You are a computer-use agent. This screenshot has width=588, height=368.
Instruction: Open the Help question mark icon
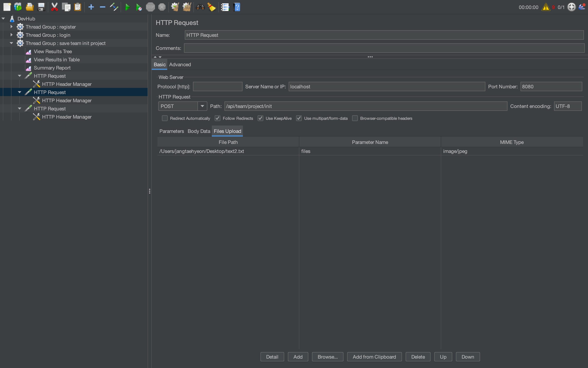tap(237, 7)
